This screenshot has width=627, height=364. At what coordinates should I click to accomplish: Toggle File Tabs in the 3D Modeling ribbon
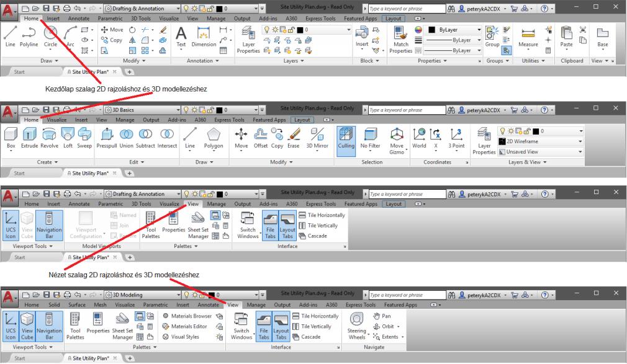[x=264, y=326]
